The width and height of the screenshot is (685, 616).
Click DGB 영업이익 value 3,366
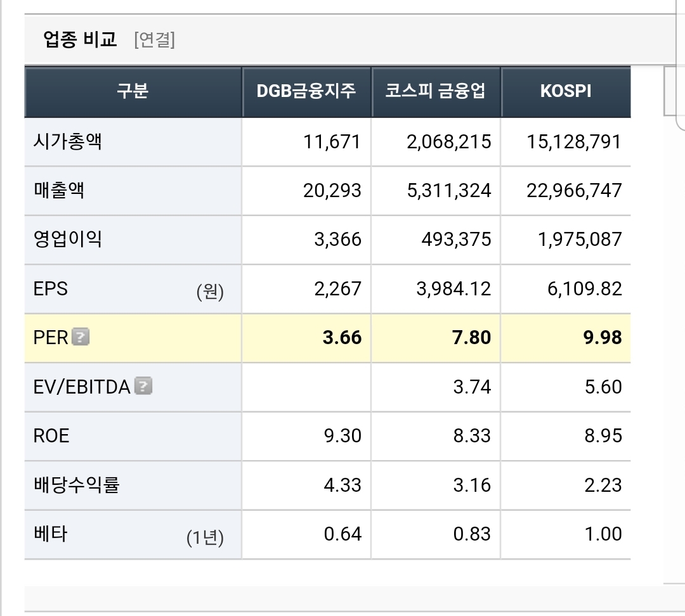coord(337,240)
